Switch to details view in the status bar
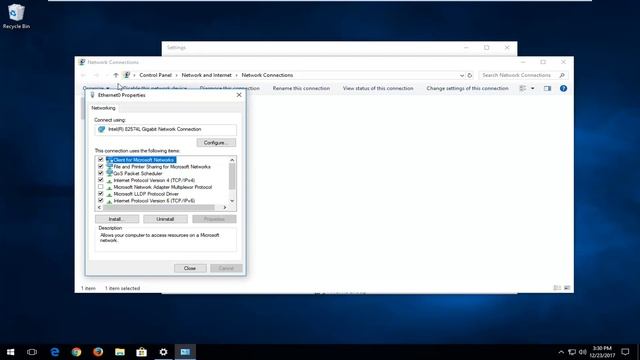640x360 pixels. tap(557, 288)
